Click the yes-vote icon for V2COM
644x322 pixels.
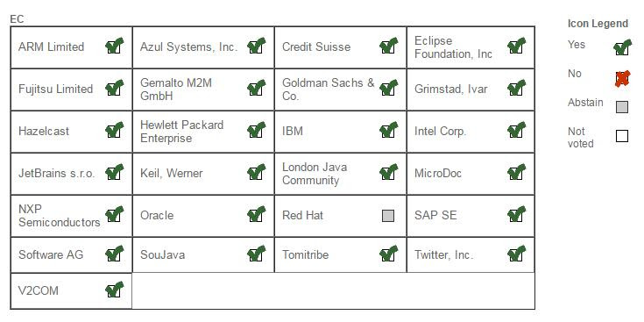tap(114, 290)
